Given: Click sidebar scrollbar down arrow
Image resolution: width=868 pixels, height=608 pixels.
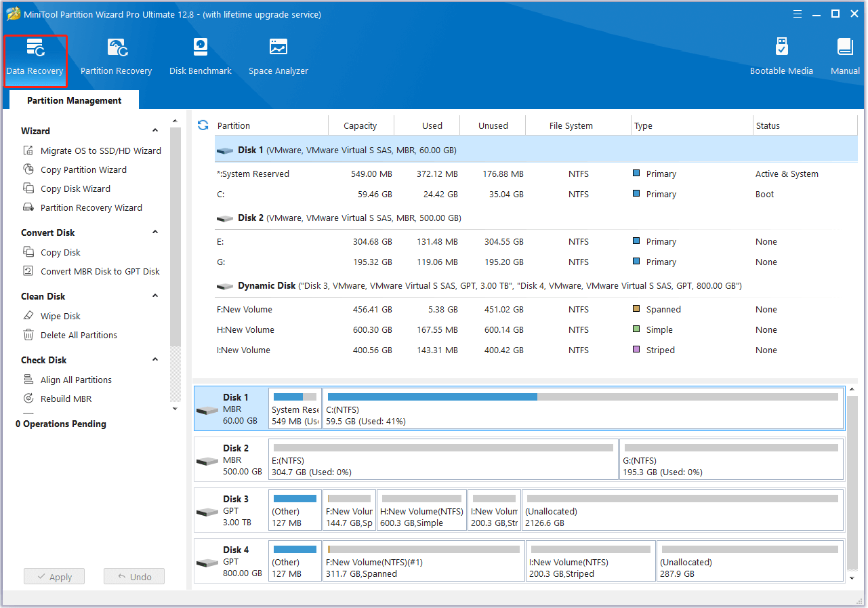Looking at the screenshot, I should (x=175, y=409).
